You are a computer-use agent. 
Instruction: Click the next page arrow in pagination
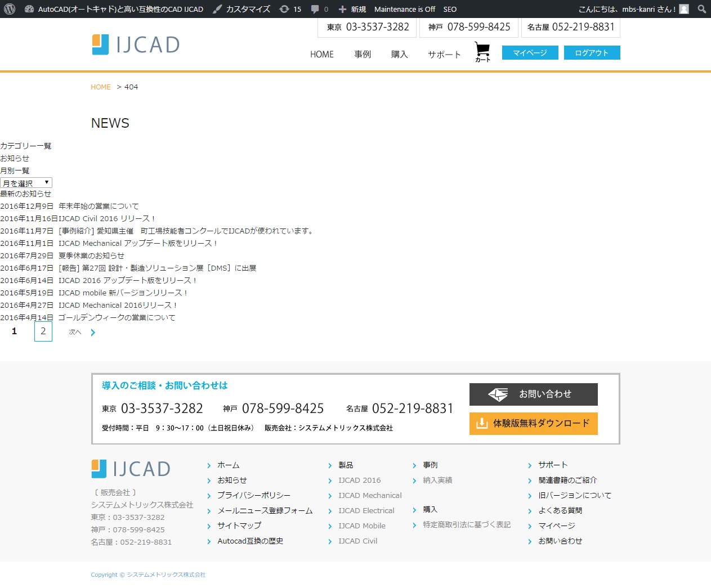[93, 333]
